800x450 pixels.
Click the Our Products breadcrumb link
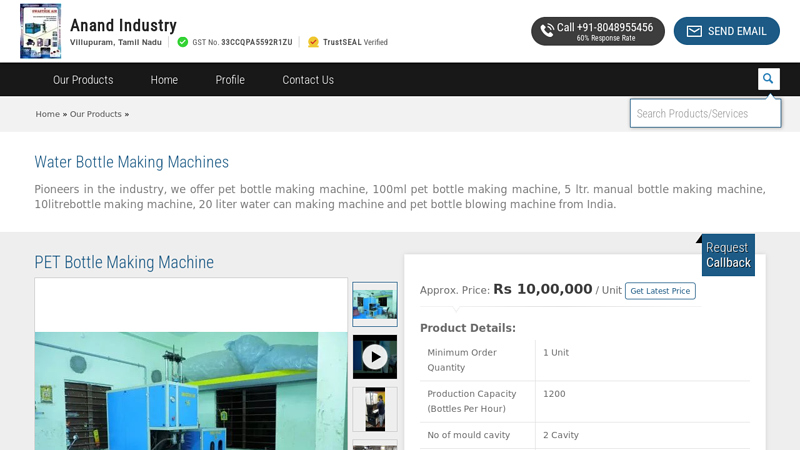click(95, 114)
